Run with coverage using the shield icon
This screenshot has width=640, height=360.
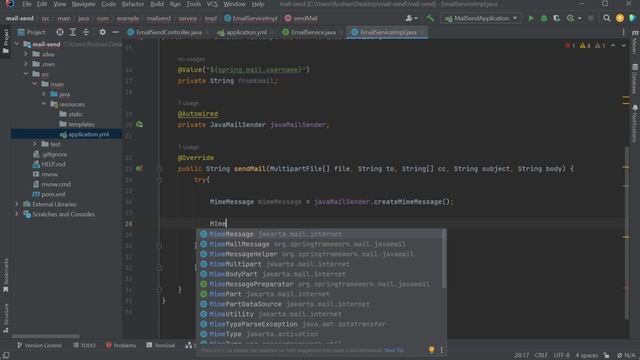point(557,18)
